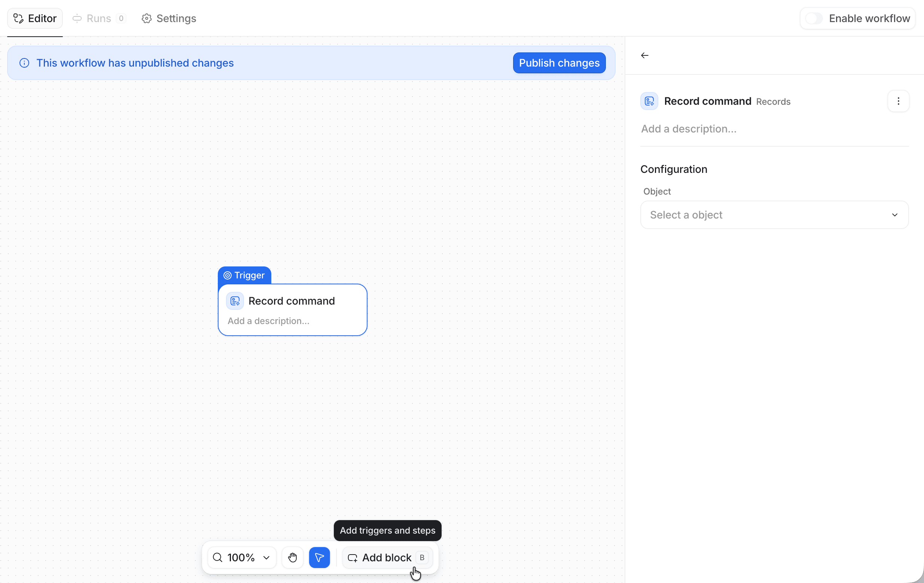Select the hand pan tool
Image resolution: width=924 pixels, height=583 pixels.
click(x=292, y=558)
